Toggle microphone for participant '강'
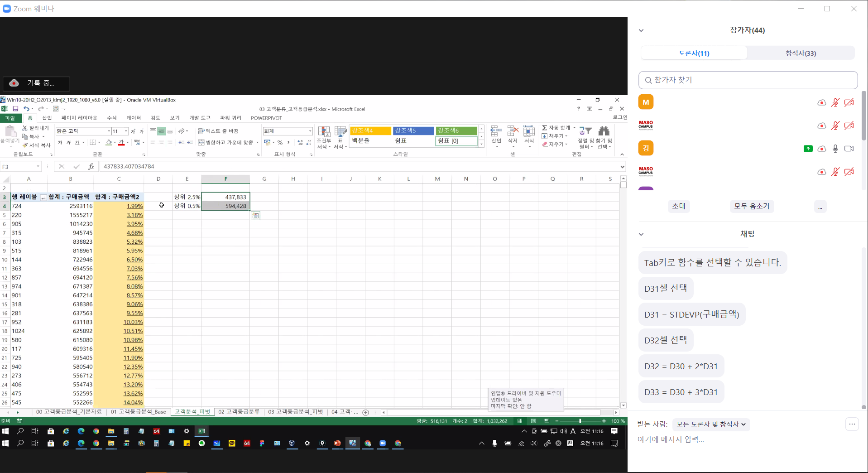 pos(835,149)
